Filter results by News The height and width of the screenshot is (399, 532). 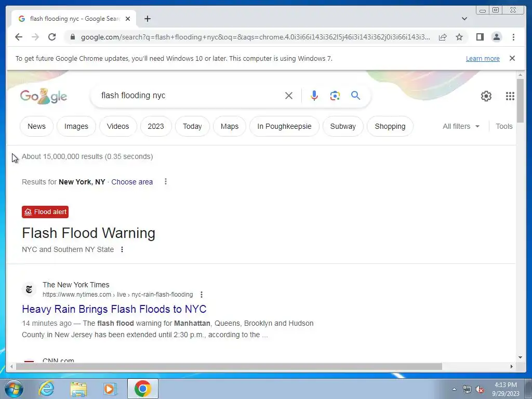tap(36, 126)
